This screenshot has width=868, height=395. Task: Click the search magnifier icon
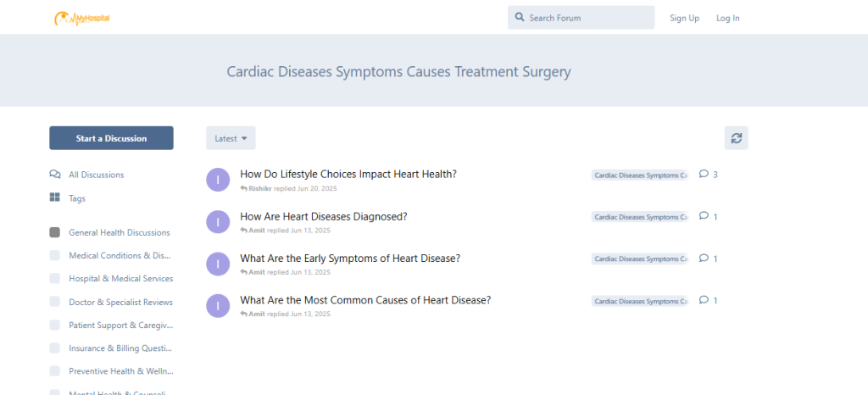(x=518, y=18)
